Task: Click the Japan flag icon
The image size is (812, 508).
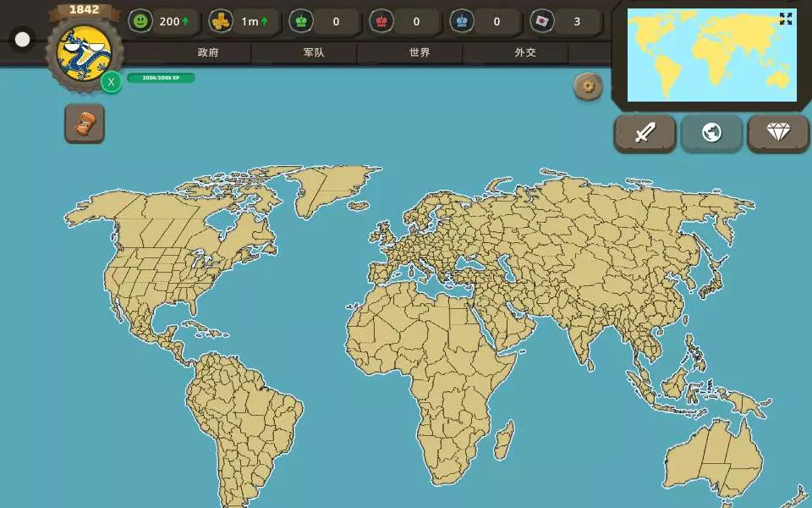Action: coord(542,21)
